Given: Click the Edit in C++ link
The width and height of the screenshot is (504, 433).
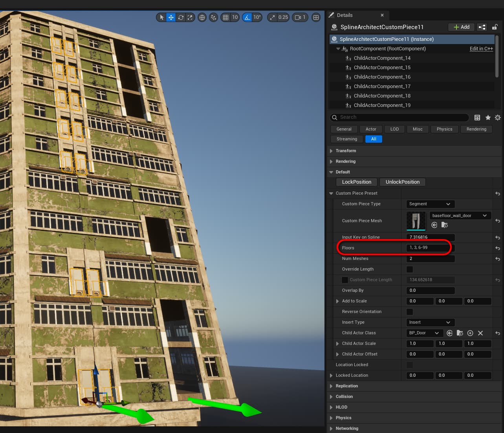Looking at the screenshot, I should pyautogui.click(x=481, y=49).
